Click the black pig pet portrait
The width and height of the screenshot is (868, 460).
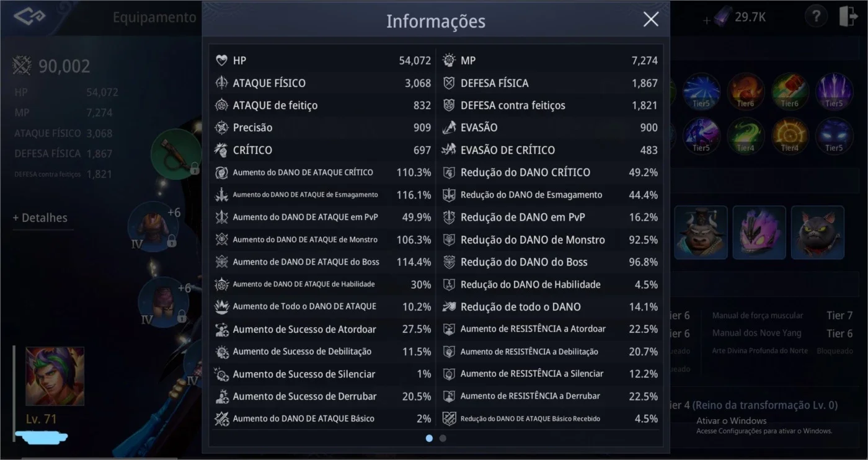(817, 232)
